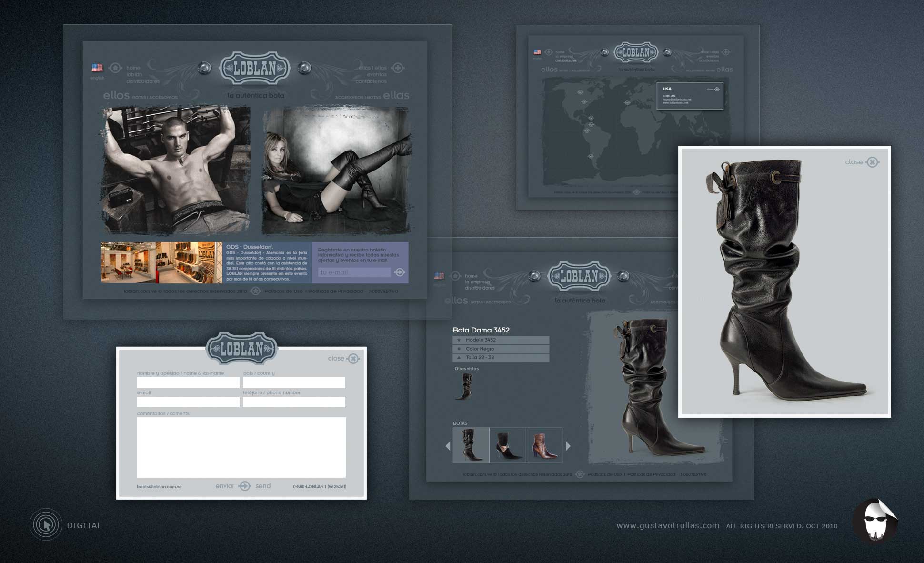Click the crosshair icon beside contáctenos menu
The height and width of the screenshot is (563, 924).
pos(398,68)
